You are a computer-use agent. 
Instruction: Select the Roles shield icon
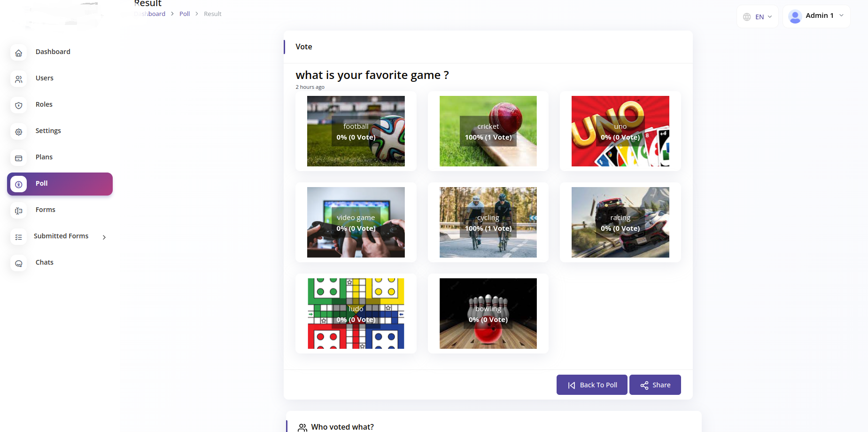19,105
